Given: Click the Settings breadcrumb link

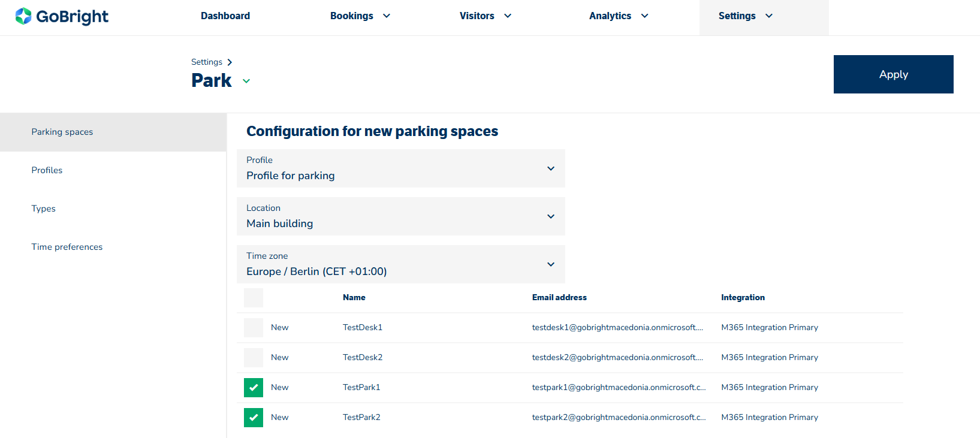Looking at the screenshot, I should coord(207,62).
